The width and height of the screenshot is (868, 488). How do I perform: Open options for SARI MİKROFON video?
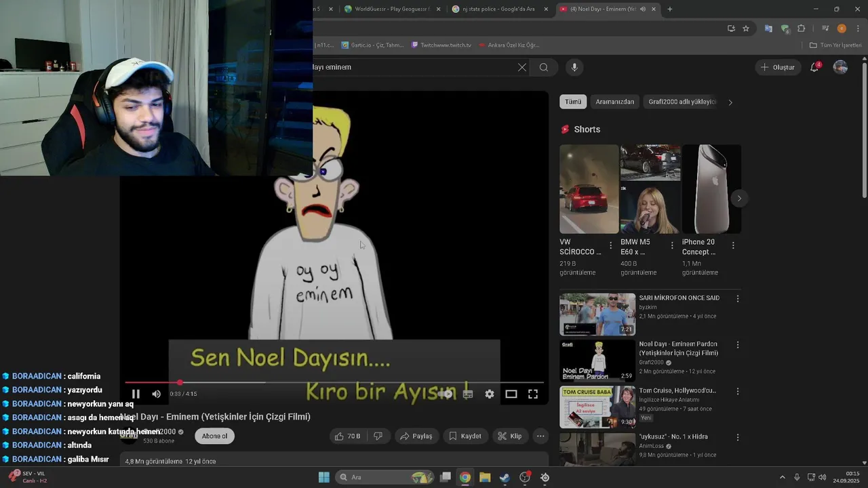tap(738, 298)
